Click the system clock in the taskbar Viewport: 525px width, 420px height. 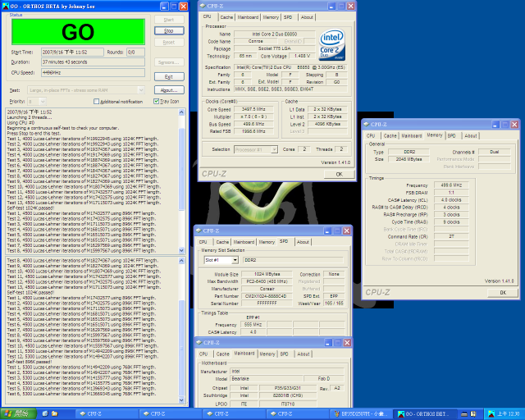(x=509, y=414)
